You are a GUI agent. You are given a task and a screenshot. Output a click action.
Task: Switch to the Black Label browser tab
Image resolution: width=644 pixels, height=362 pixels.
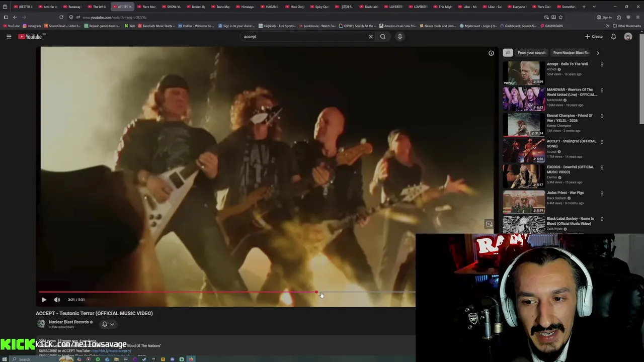[369, 7]
